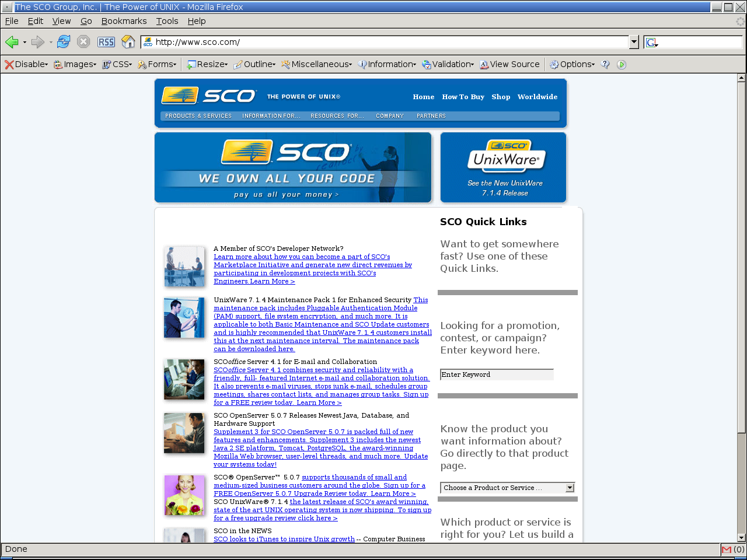Image resolution: width=747 pixels, height=560 pixels.
Task: Click the green circle icon after Options
Action: tap(622, 64)
